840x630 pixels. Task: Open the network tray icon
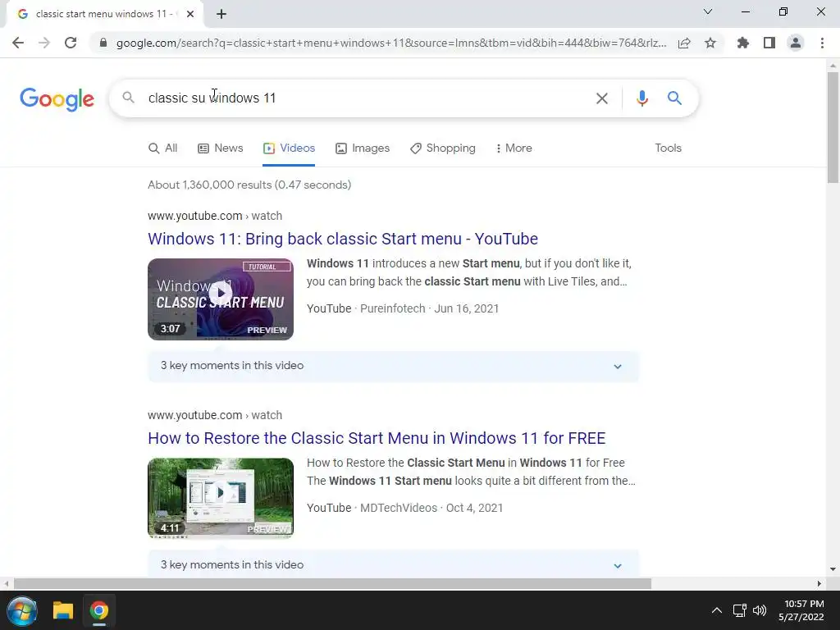pyautogui.click(x=739, y=610)
